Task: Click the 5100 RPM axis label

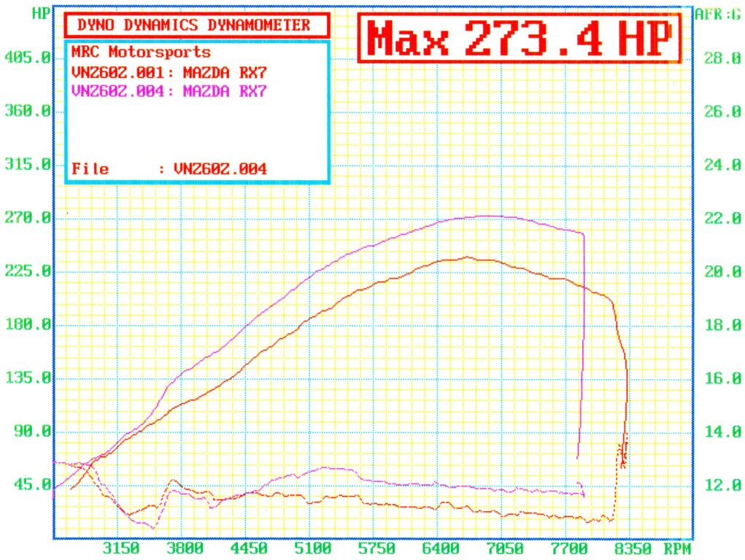Action: (x=312, y=548)
